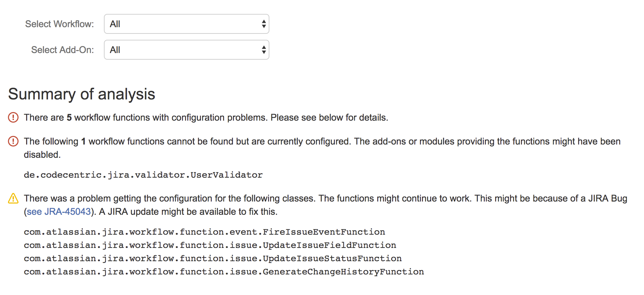Click the bold number 1 in the missing functions message

[x=83, y=142]
